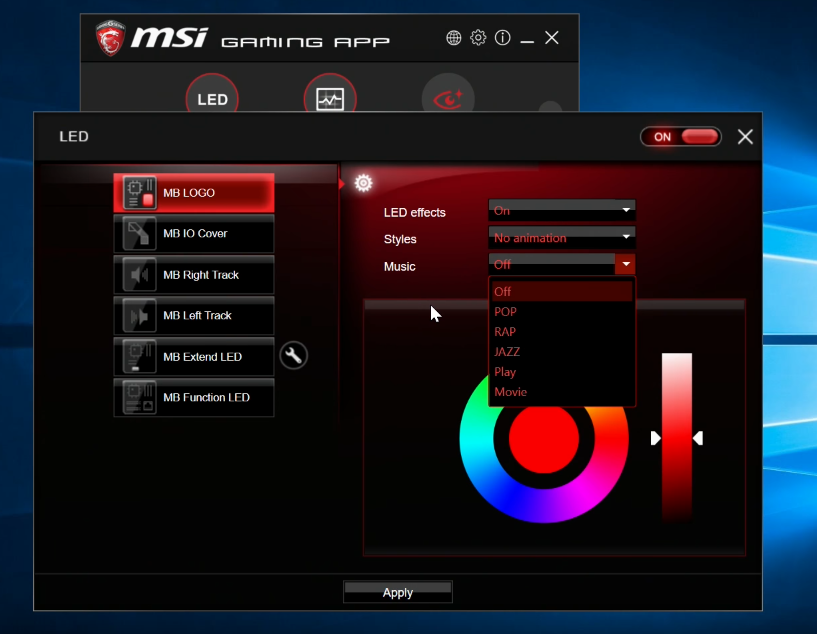Viewport: 817px width, 634px height.
Task: Select MB Function LED zone
Action: [194, 397]
